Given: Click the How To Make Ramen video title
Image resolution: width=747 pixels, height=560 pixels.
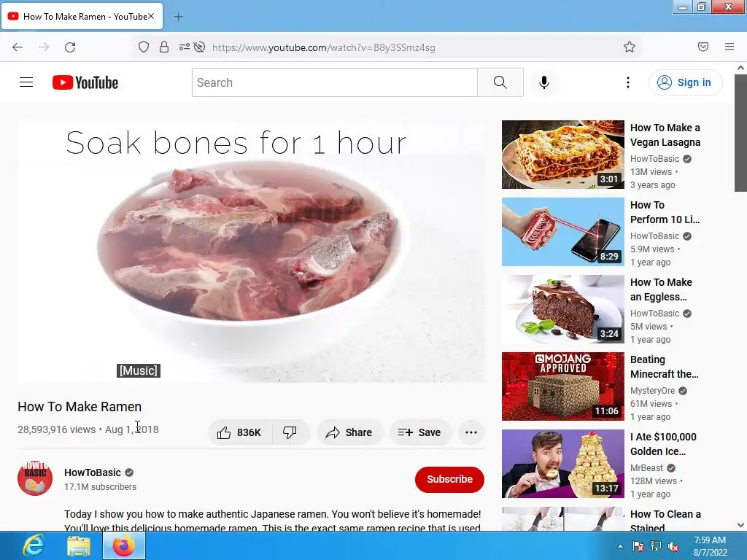Looking at the screenshot, I should coord(80,407).
